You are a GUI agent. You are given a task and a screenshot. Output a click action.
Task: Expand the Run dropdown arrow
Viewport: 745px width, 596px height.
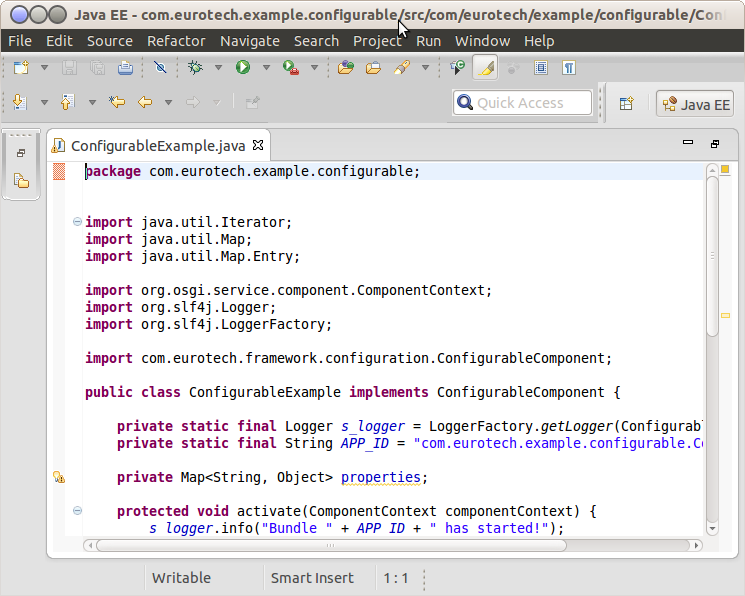click(x=267, y=68)
